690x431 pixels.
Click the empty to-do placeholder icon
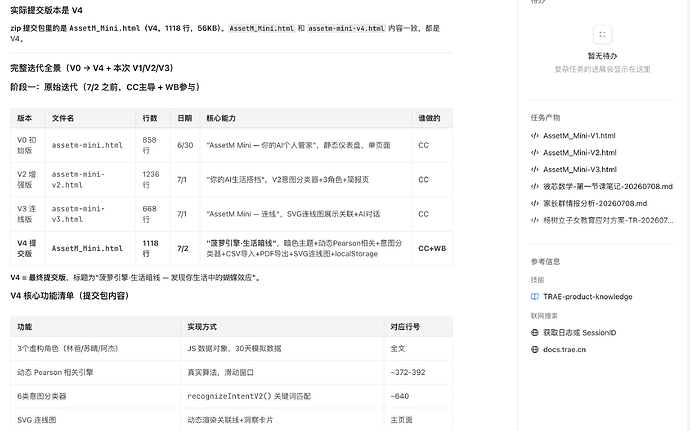click(x=602, y=35)
